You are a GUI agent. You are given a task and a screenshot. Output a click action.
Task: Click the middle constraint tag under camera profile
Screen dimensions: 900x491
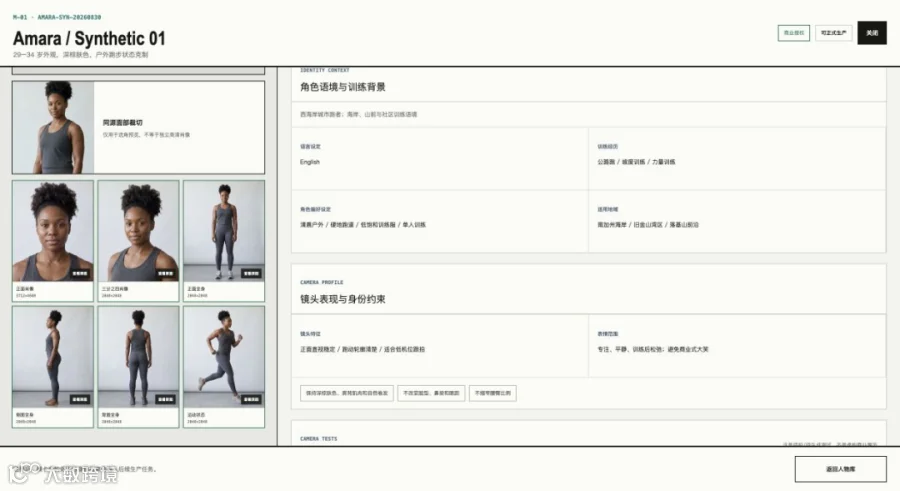pyautogui.click(x=431, y=393)
